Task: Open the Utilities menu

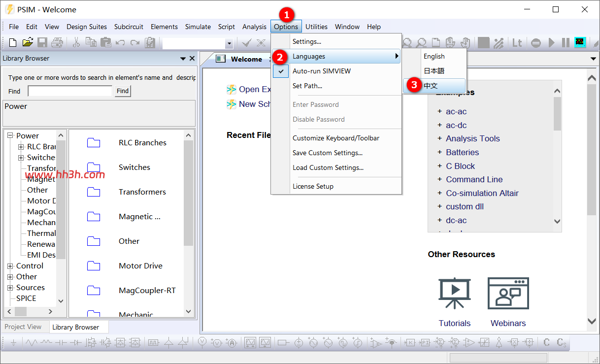Action: click(x=316, y=27)
